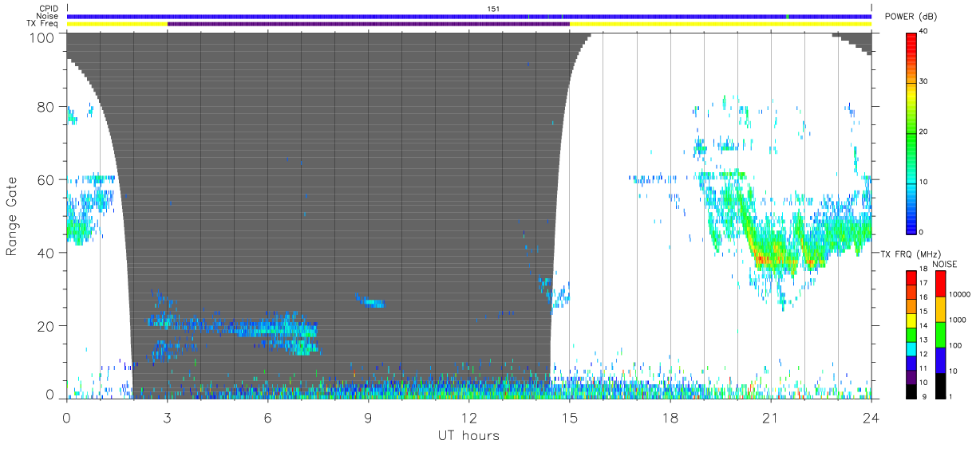Screen dimensions: 980x452
Task: Click the power colorbar gradient
Action: click(x=911, y=132)
